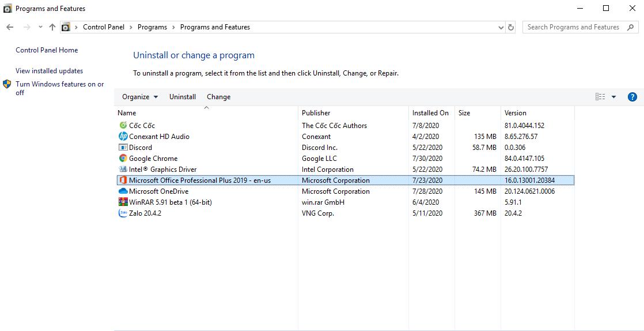The width and height of the screenshot is (644, 331).
Task: Select Conexant HD Audio program entry
Action: coord(160,137)
